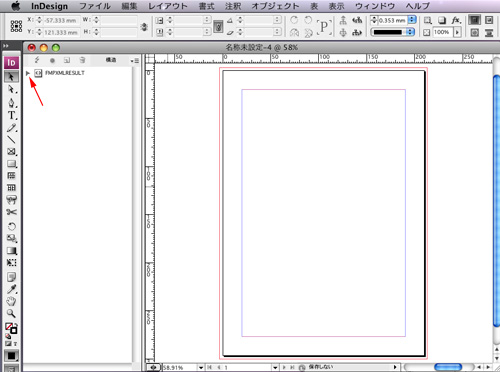Click the stroke weight stepper arrows
The width and height of the screenshot is (500, 372).
tap(374, 20)
